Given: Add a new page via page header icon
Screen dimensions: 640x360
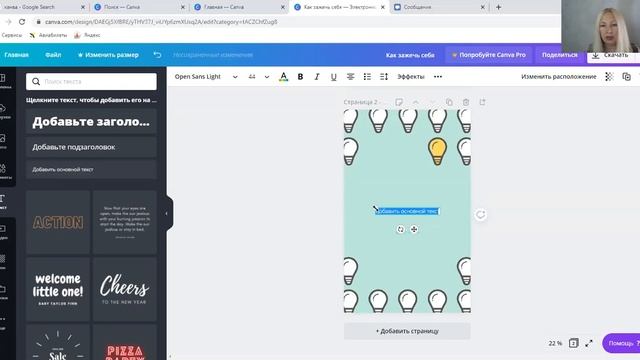Looking at the screenshot, I should tap(482, 102).
